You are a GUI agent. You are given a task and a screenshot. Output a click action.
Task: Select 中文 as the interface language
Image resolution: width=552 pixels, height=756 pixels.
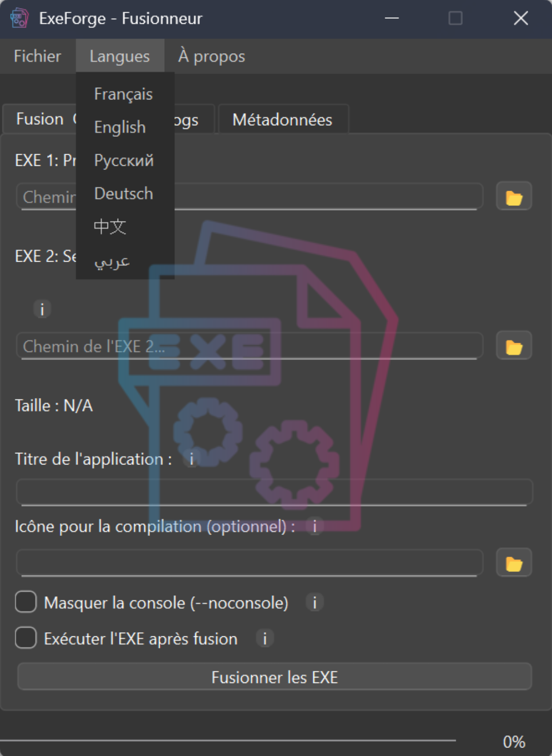click(x=111, y=227)
